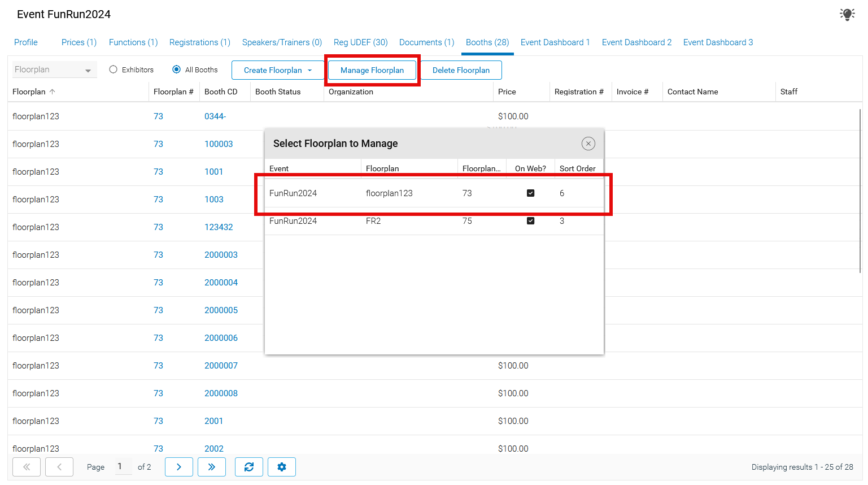The image size is (868, 485).
Task: Refresh the booths grid
Action: point(249,467)
